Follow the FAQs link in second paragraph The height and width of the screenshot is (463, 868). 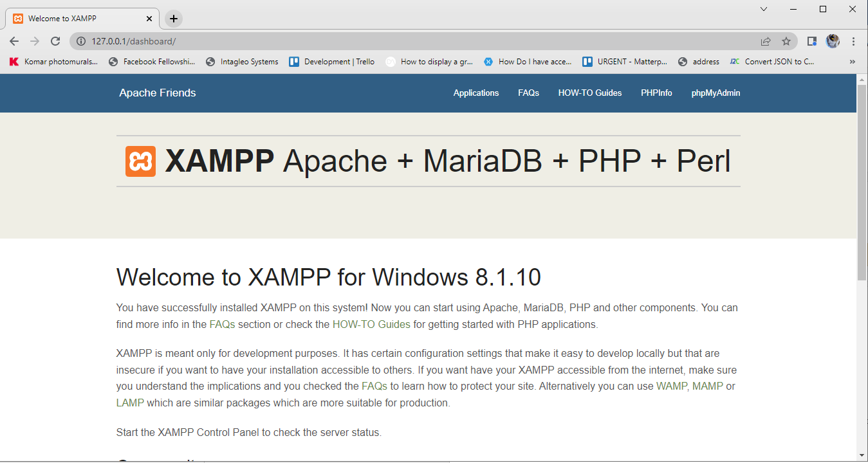(374, 386)
